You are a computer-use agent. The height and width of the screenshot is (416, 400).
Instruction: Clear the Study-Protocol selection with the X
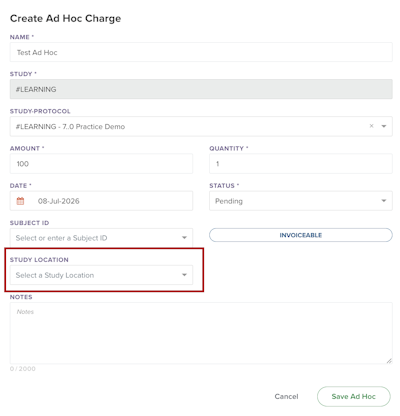pyautogui.click(x=371, y=126)
